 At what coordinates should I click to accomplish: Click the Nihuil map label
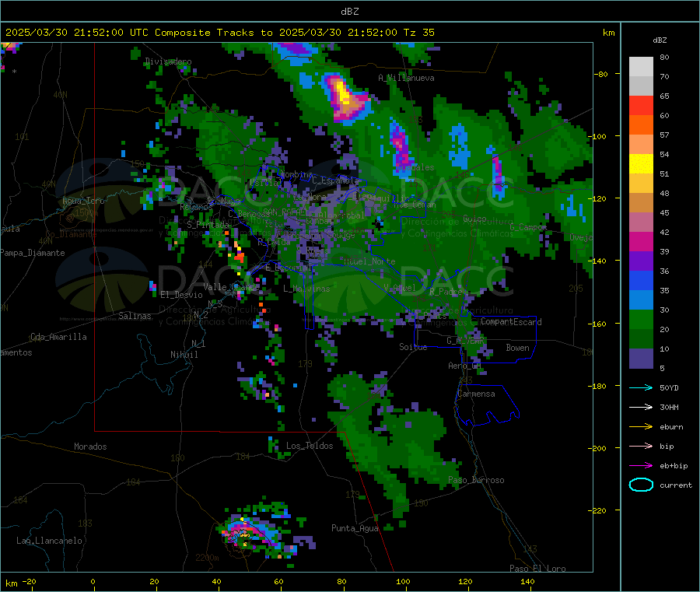tap(184, 355)
